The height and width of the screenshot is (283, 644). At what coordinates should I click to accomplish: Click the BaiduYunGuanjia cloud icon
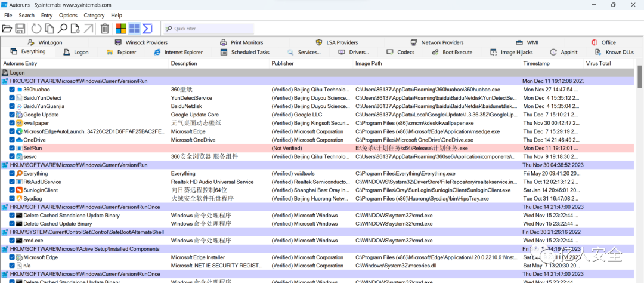point(19,106)
